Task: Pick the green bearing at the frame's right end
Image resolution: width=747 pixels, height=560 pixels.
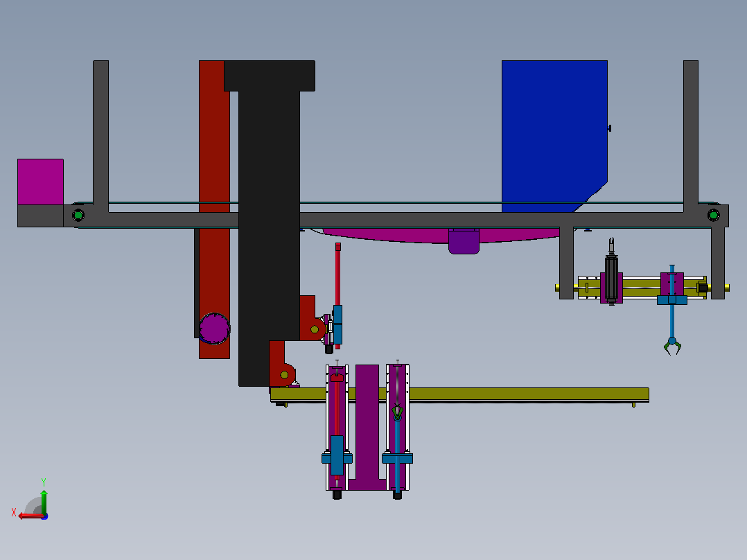Action: click(x=713, y=216)
